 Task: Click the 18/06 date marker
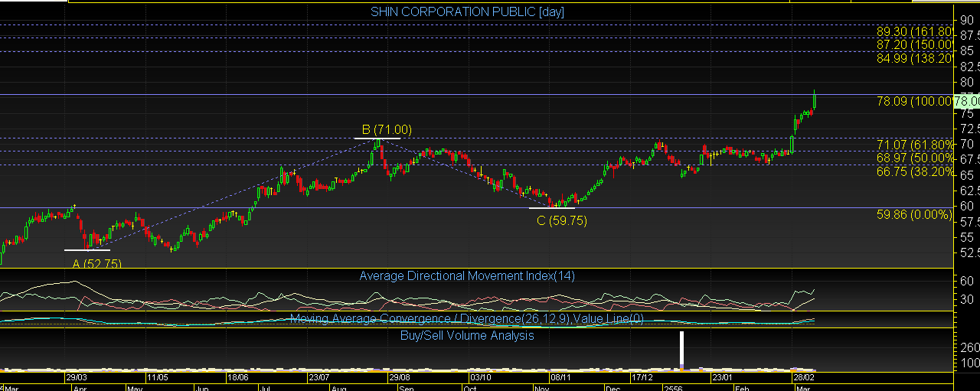pos(238,378)
